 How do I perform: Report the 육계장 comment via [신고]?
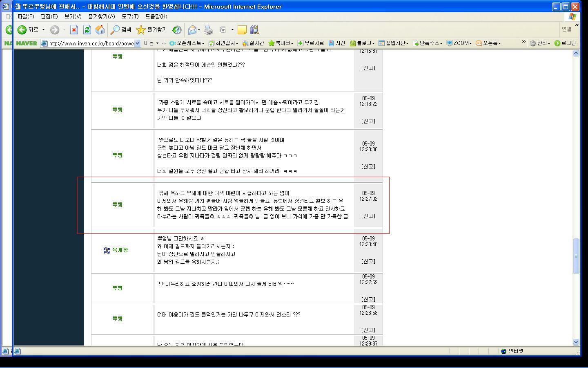pyautogui.click(x=368, y=261)
